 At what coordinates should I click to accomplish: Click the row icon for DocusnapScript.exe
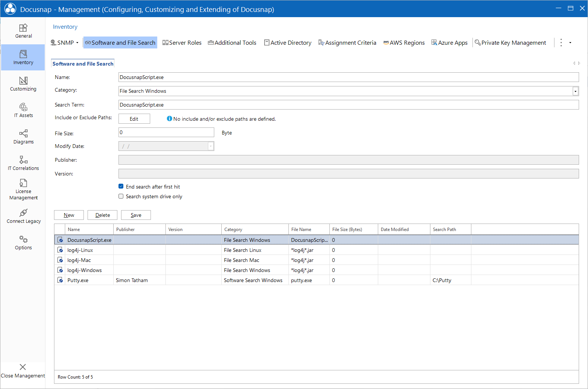tap(60, 240)
